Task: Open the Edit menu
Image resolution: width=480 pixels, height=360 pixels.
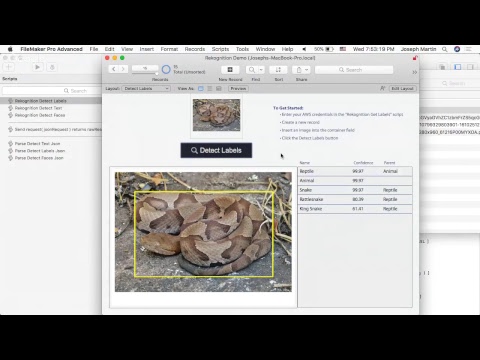Action: pyautogui.click(x=109, y=49)
